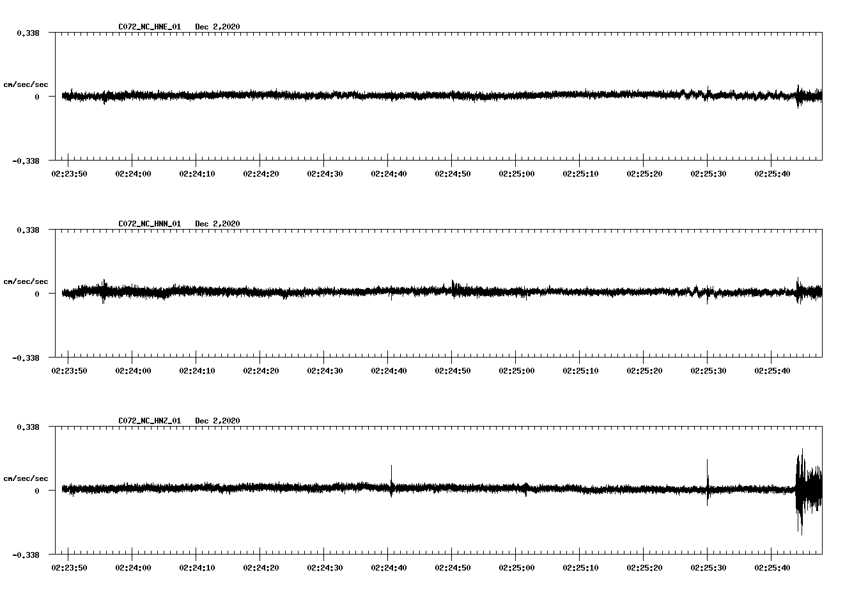
Task: Select the C072_NC_HNE_01 trace title
Action: point(148,27)
